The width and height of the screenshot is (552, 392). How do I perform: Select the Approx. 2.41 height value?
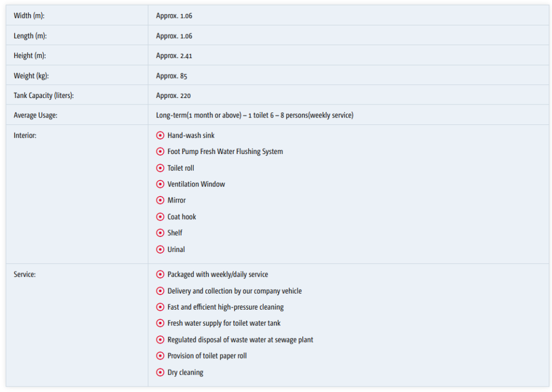(x=174, y=55)
